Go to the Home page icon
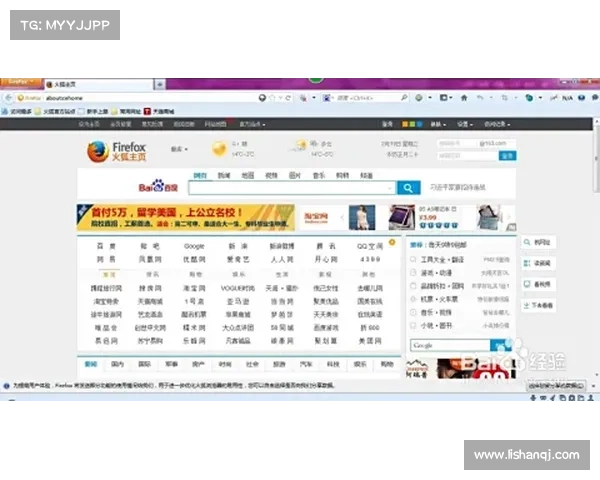The image size is (600, 480). tap(464, 98)
